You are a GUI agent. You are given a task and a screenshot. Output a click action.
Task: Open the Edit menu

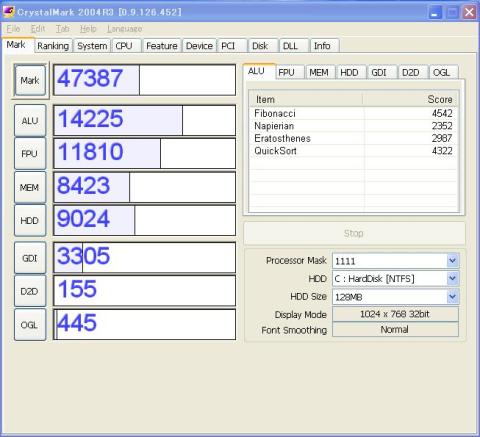(38, 29)
